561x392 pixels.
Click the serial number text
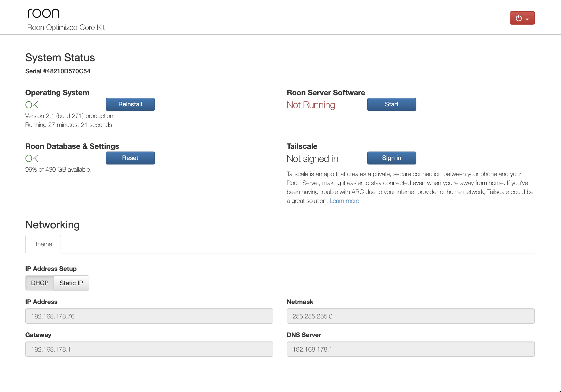click(58, 71)
